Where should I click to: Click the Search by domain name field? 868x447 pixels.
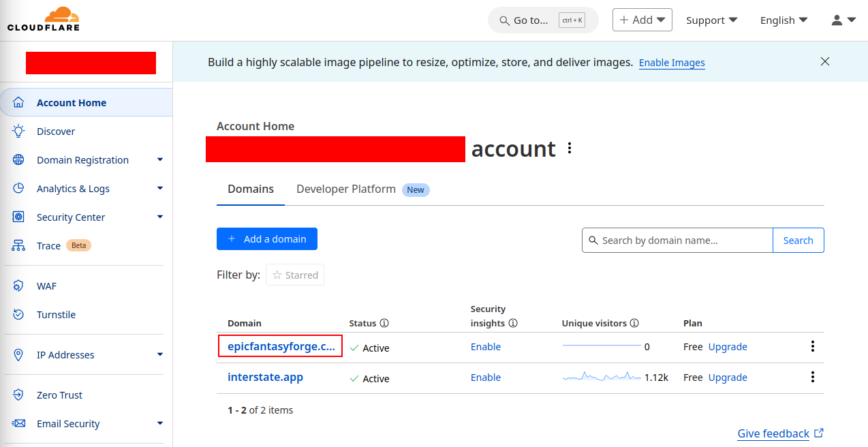(x=677, y=241)
